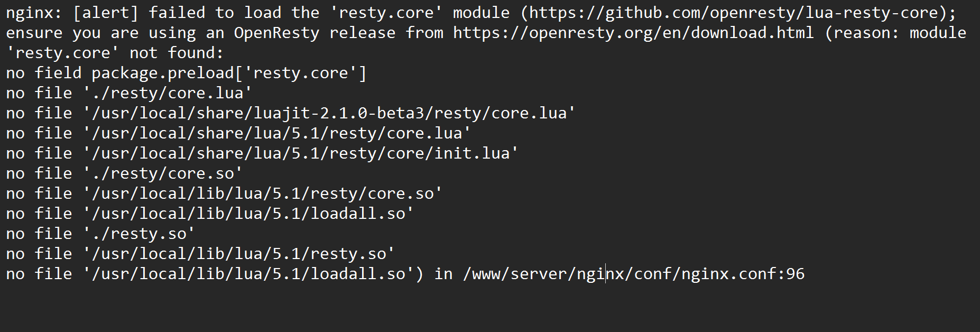Viewport: 980px width, 332px height.
Task: Click the '/usr/local/share/lua/5.1/resty/core.lua' path
Action: [x=276, y=133]
